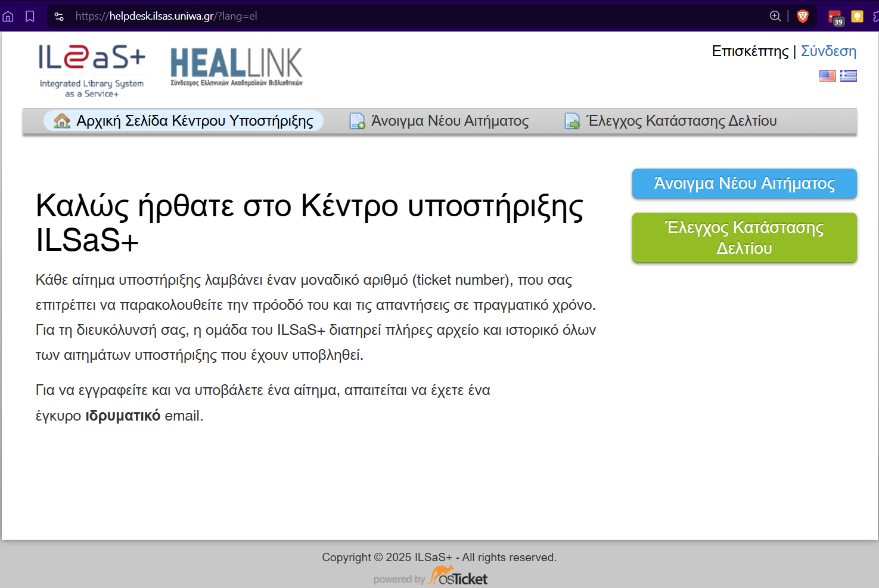The image size is (879, 588).
Task: Select Άνοιγμα Νέου Αιτήματος in navigation bar
Action: click(449, 121)
